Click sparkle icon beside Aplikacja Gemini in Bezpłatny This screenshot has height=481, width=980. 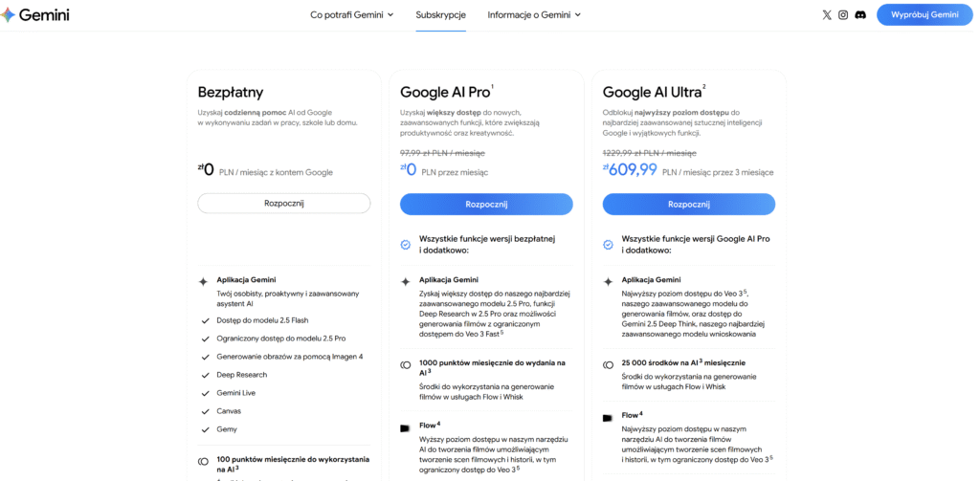point(203,282)
